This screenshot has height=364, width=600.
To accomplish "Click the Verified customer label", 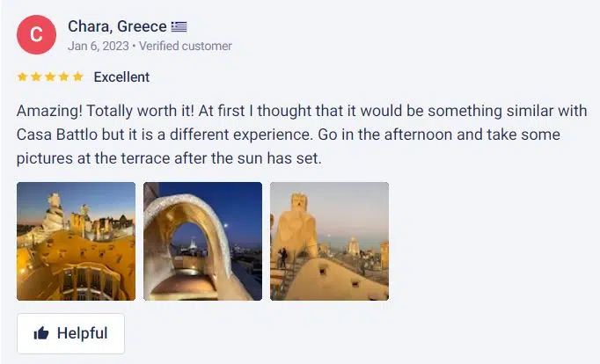I will click(x=186, y=46).
